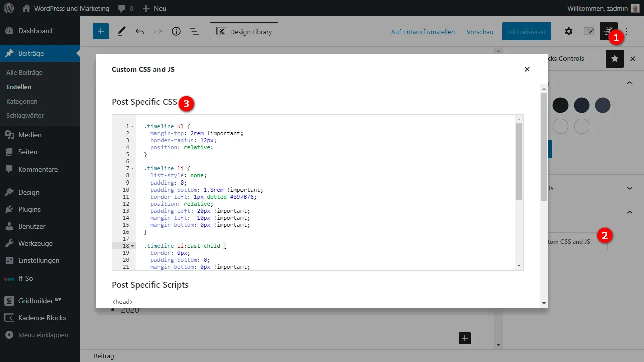Click the editor toolbar icon next to the gear
The width and height of the screenshot is (644, 362).
[589, 31]
